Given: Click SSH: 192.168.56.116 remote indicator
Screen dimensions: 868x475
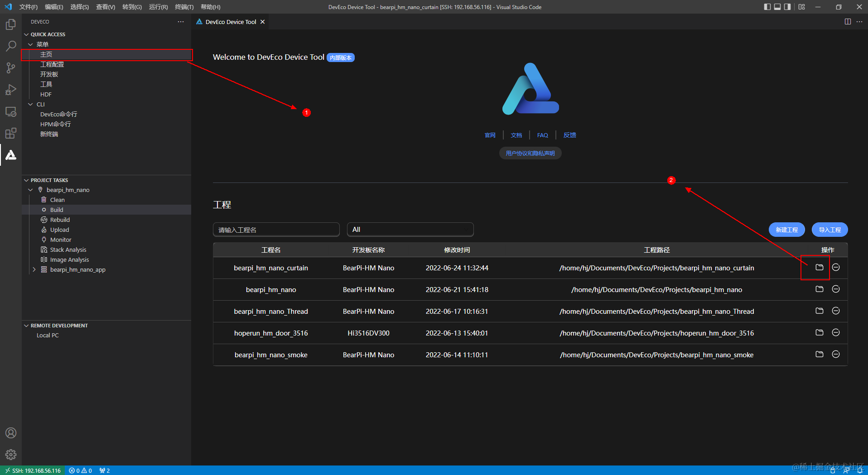Looking at the screenshot, I should point(33,470).
